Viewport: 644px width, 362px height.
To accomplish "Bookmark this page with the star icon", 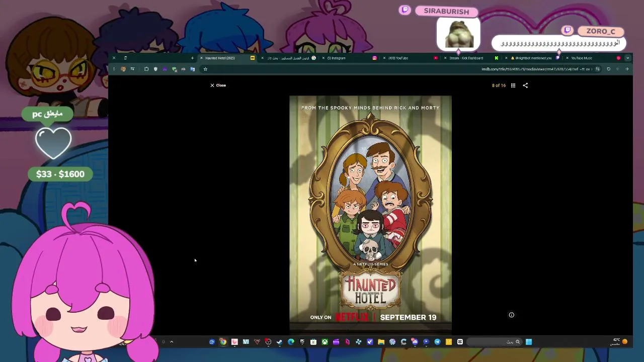I will click(x=205, y=69).
